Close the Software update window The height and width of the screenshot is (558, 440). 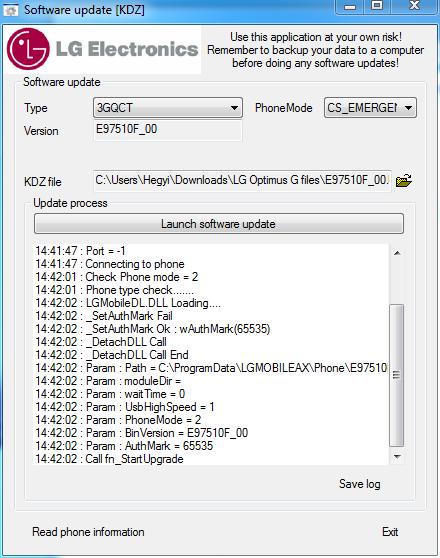[414, 6]
